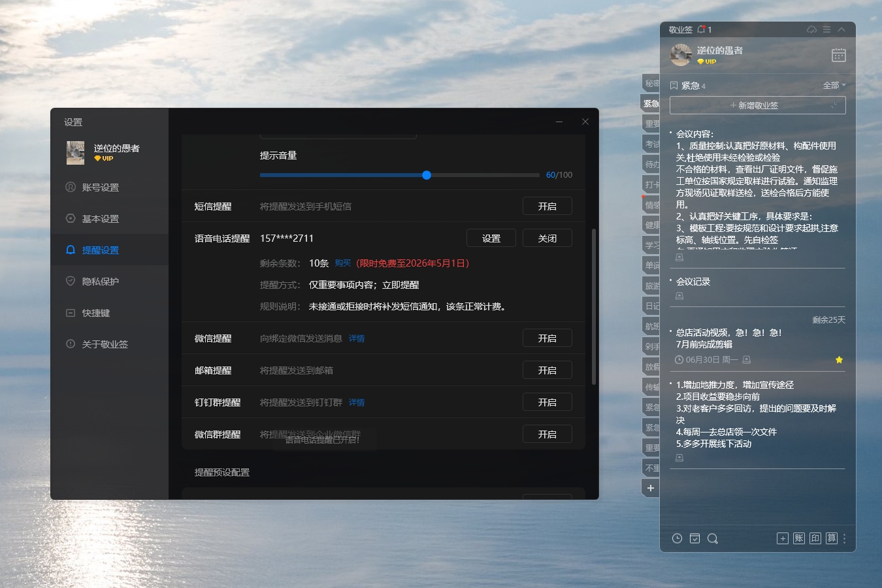Click the expand icon inside 新增敬业签 box

click(833, 105)
